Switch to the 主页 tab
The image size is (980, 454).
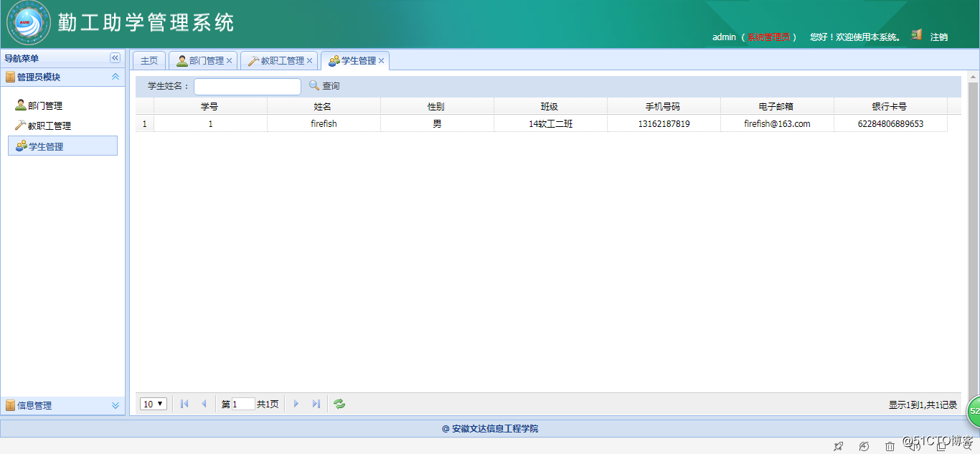click(x=149, y=61)
